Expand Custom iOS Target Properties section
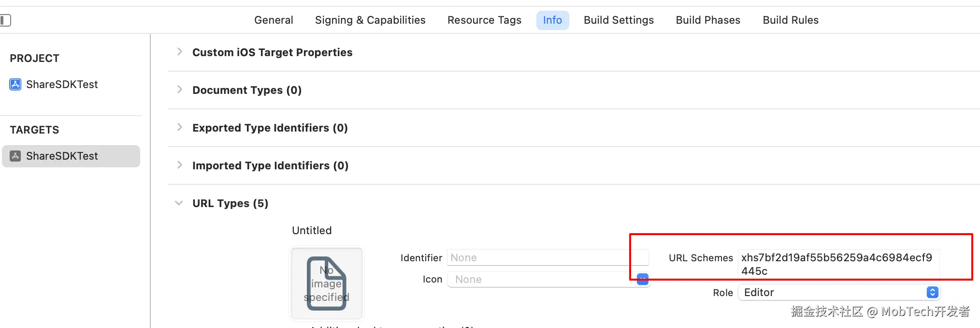 click(180, 52)
